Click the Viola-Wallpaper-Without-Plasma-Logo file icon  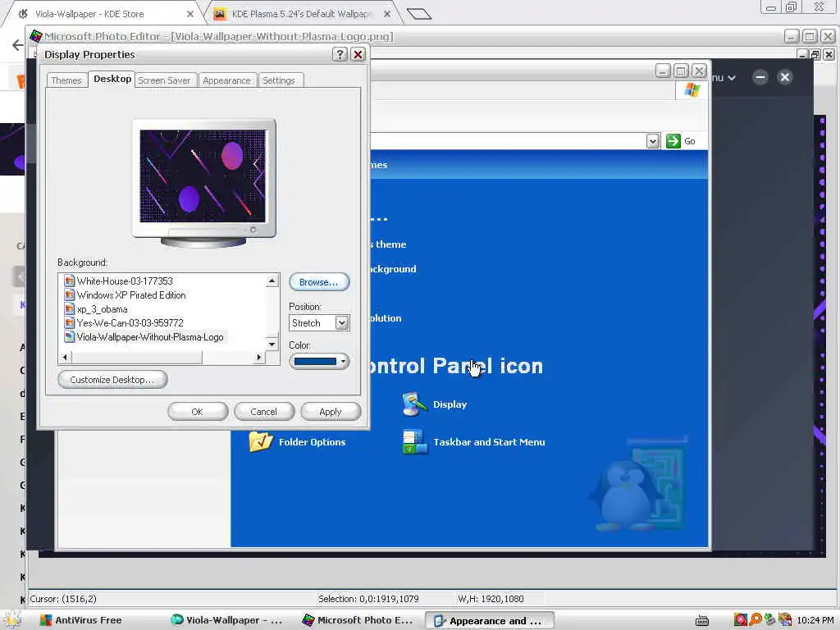[69, 337]
